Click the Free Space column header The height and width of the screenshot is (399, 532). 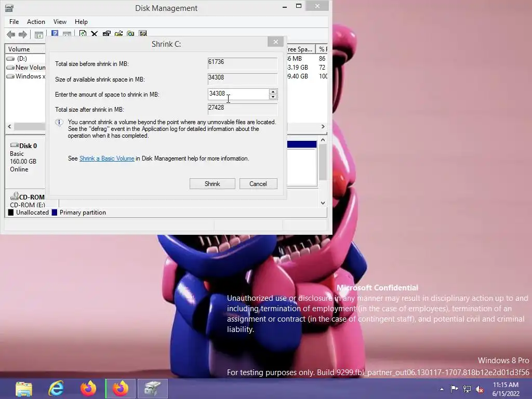pyautogui.click(x=301, y=49)
